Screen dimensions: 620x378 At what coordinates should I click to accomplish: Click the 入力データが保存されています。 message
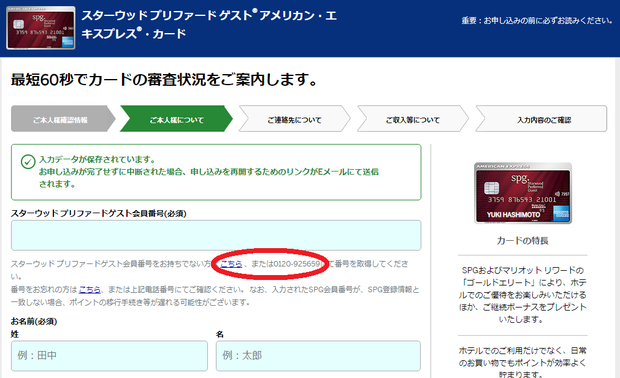[97, 159]
